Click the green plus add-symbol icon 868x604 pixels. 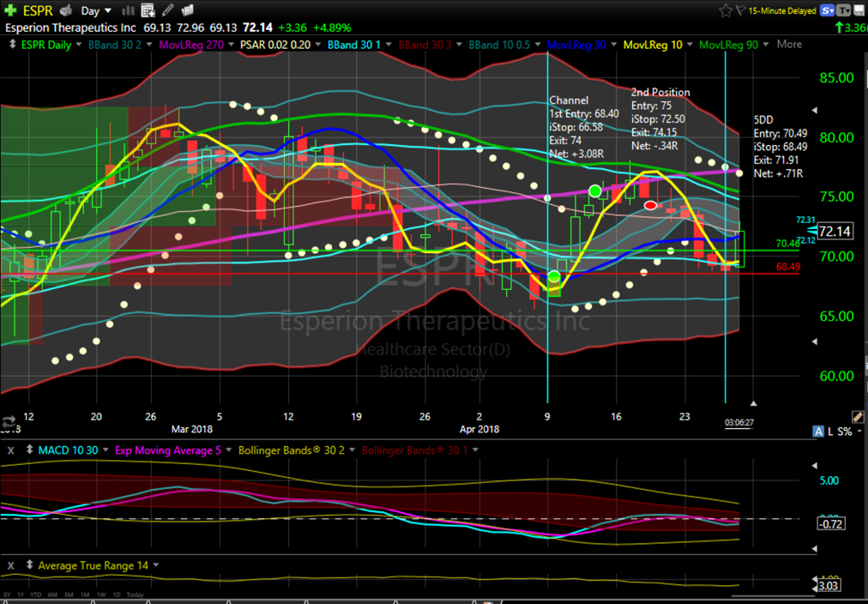click(9, 10)
